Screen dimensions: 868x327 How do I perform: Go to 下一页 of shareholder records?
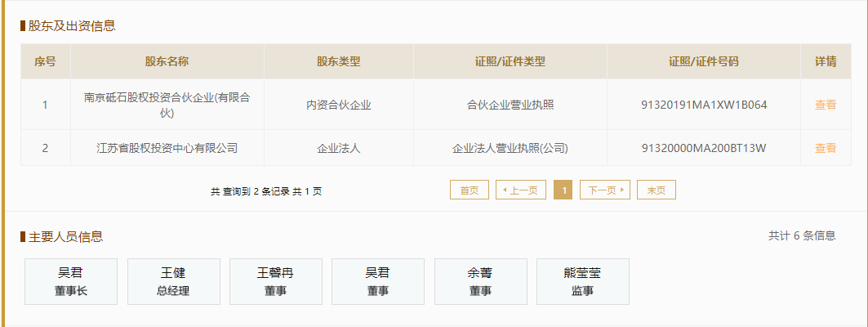(x=605, y=190)
